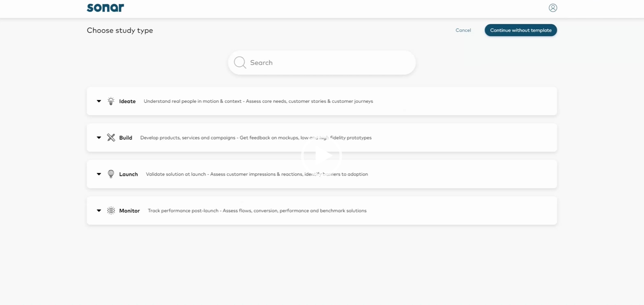Select the Build category label

pyautogui.click(x=126, y=137)
